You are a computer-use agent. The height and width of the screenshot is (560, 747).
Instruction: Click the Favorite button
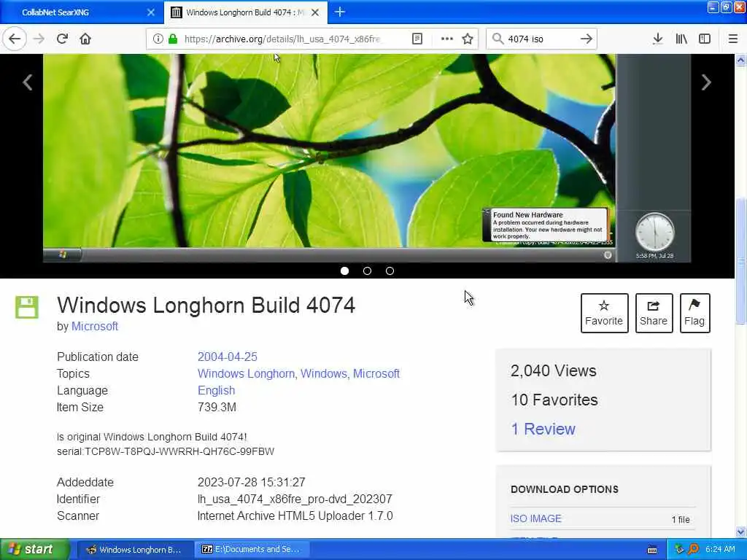pos(604,313)
